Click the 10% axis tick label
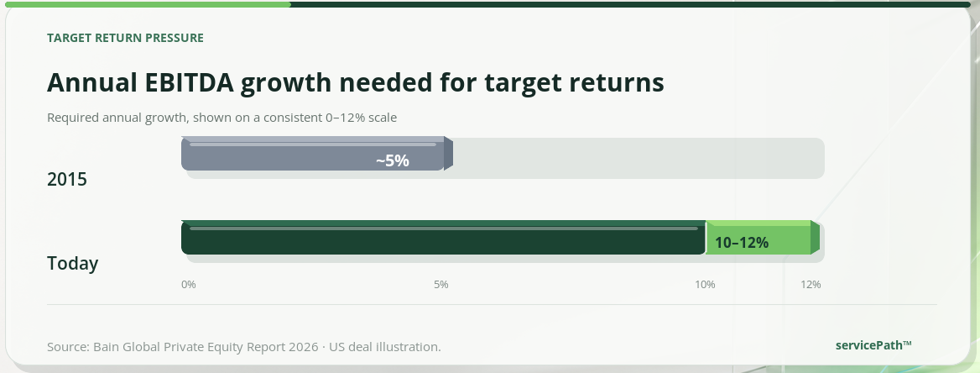 point(705,285)
